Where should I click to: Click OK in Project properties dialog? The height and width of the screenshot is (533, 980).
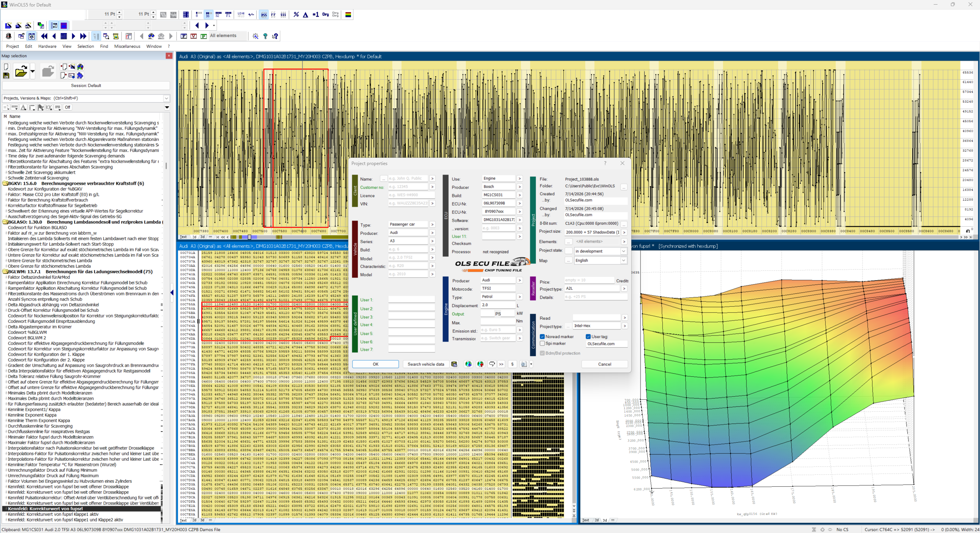[x=376, y=364]
